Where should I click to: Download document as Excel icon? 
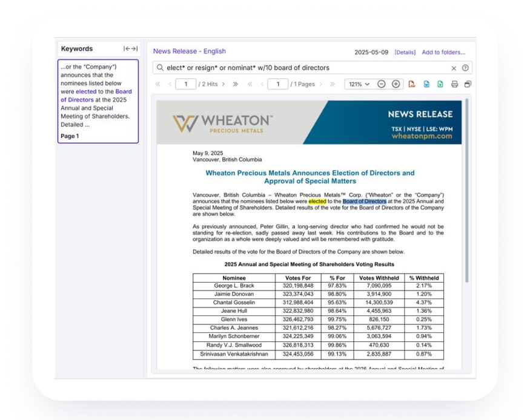point(440,84)
